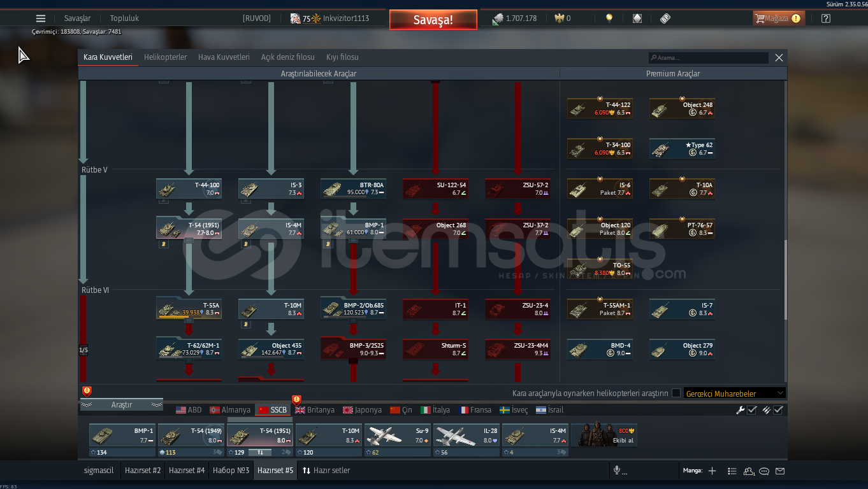Screen dimensions: 868x489
Task: Add squad member with plus icon
Action: 712,471
